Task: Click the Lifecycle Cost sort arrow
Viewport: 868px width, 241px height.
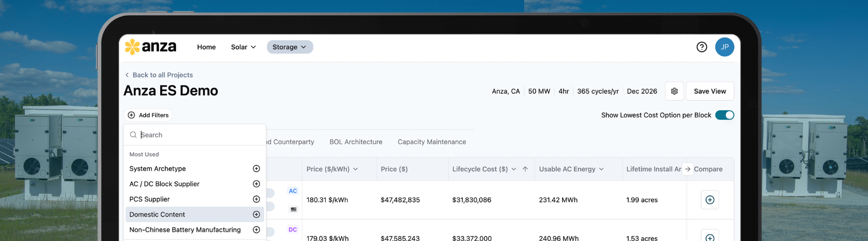Action: tap(525, 169)
